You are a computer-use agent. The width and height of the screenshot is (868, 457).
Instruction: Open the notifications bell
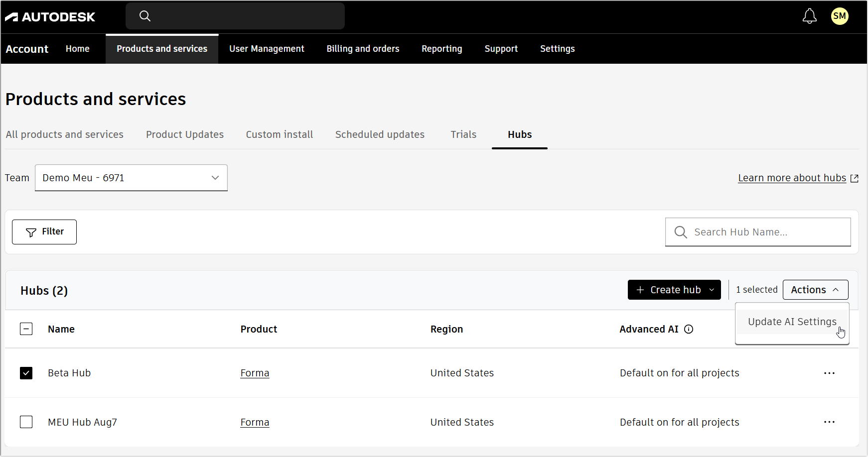[809, 16]
